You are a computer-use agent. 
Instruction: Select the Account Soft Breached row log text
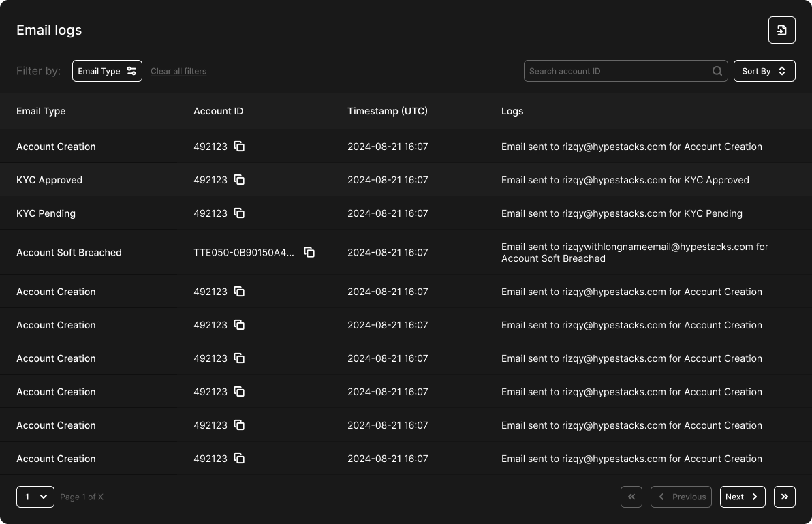click(x=634, y=253)
